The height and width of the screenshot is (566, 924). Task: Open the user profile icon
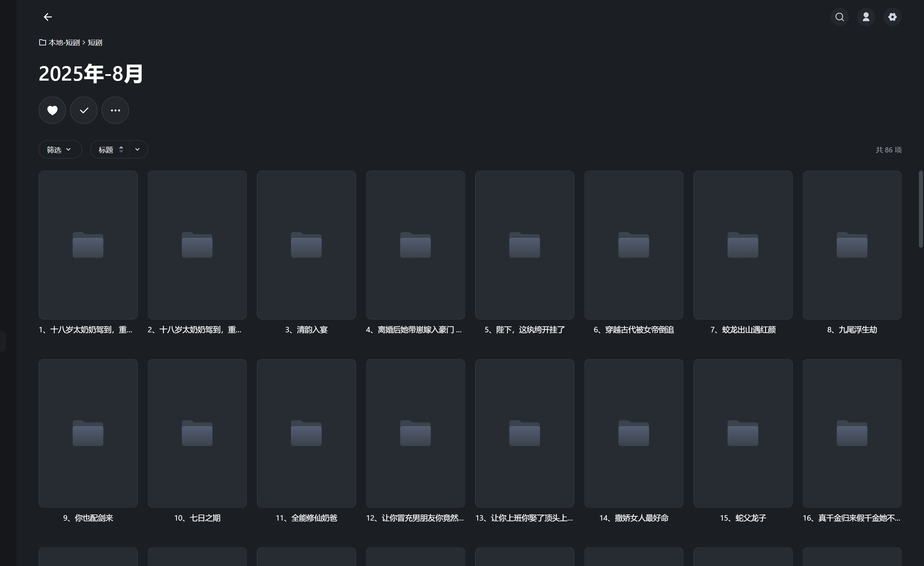(866, 17)
